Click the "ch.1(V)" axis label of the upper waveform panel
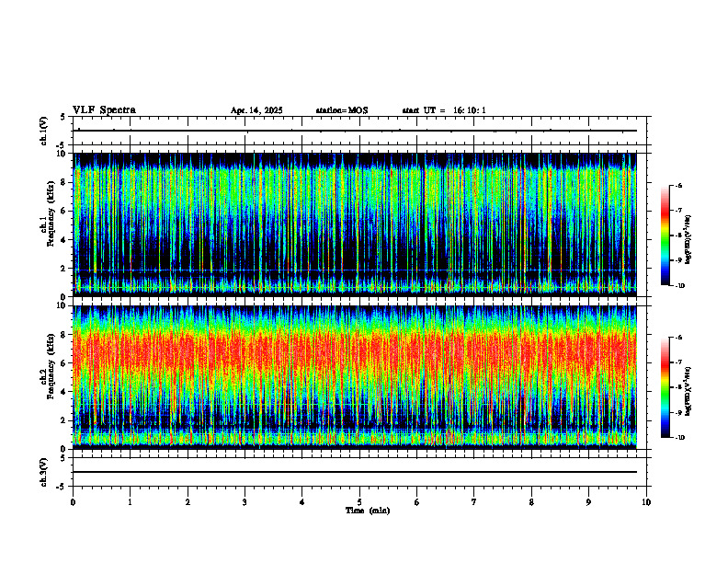Image resolution: width=728 pixels, height=563 pixels. coord(43,131)
